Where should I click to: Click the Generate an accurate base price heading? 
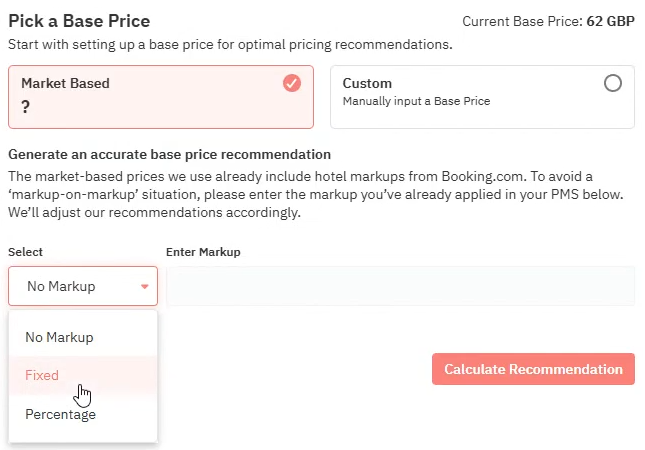(169, 154)
